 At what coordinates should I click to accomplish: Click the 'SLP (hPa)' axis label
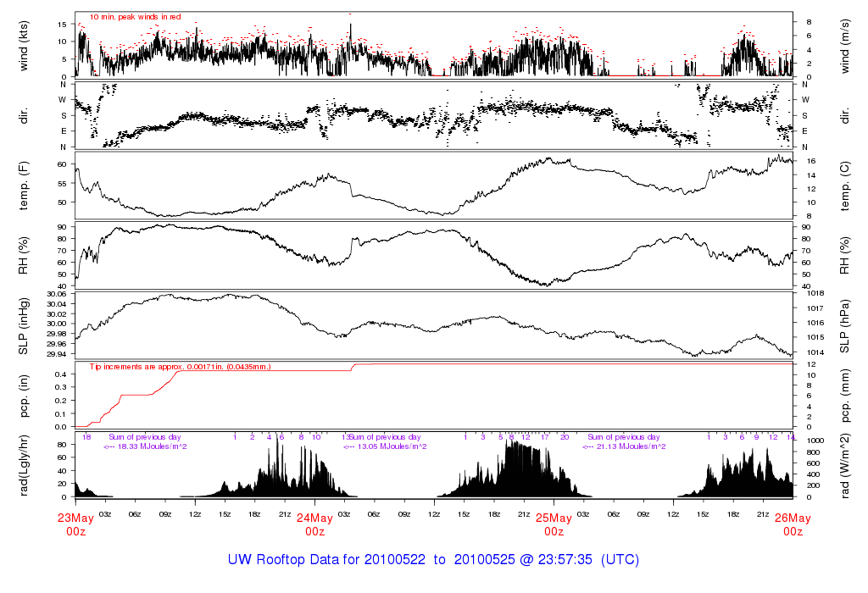tap(845, 326)
